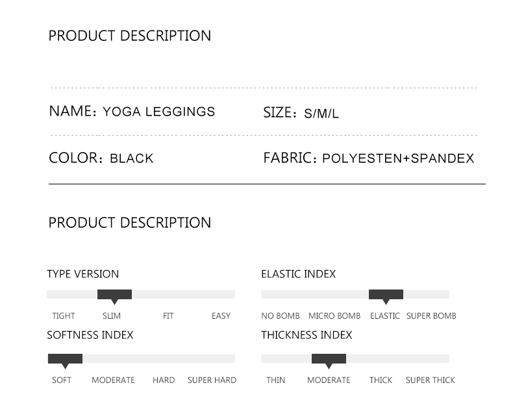Choose the SUPER HARD softness label
The width and height of the screenshot is (513, 420).
[x=212, y=380]
